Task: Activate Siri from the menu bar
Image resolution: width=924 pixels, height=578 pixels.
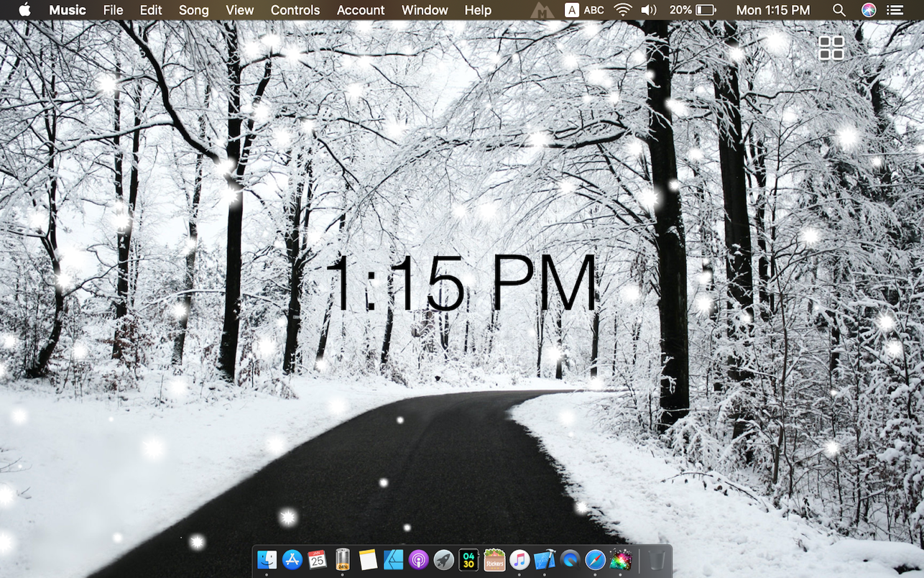Action: (866, 10)
